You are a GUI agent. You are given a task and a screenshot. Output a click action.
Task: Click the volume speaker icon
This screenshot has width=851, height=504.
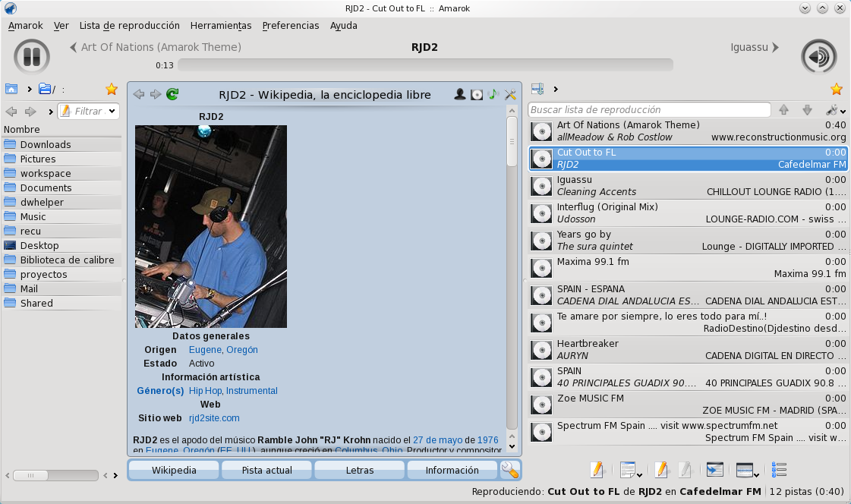(818, 56)
